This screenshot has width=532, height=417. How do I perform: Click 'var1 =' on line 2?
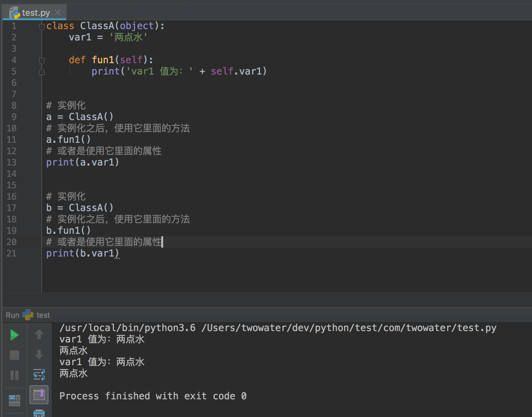pyautogui.click(x=86, y=37)
